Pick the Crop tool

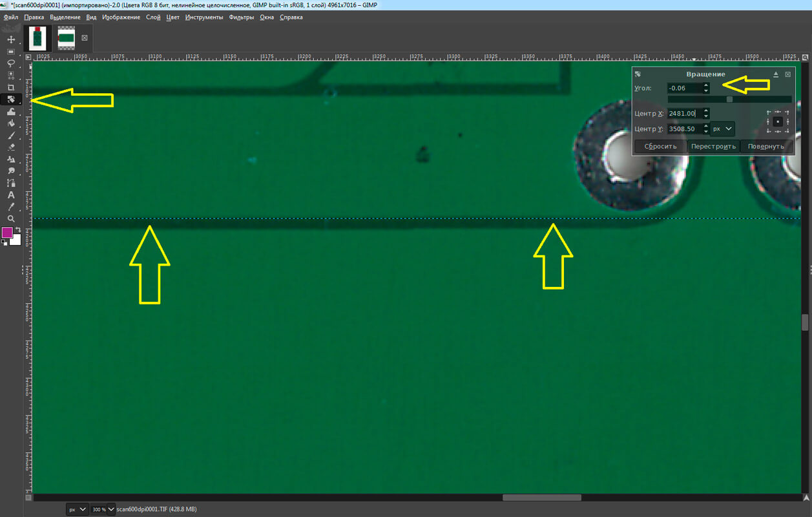(11, 87)
